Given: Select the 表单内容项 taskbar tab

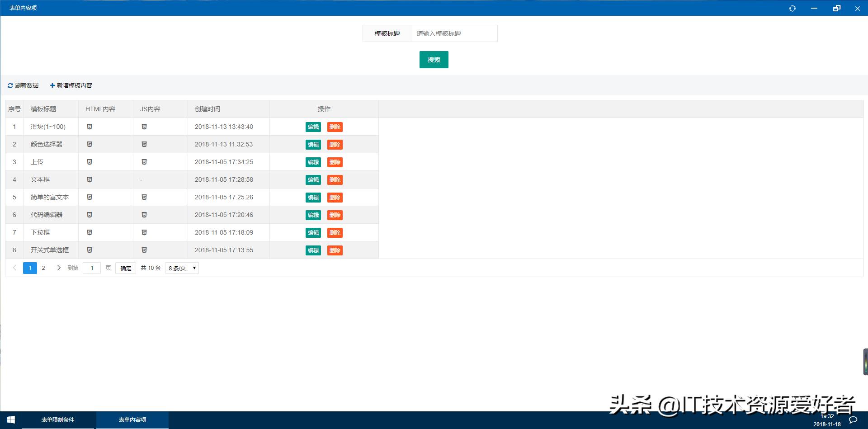Looking at the screenshot, I should 132,420.
